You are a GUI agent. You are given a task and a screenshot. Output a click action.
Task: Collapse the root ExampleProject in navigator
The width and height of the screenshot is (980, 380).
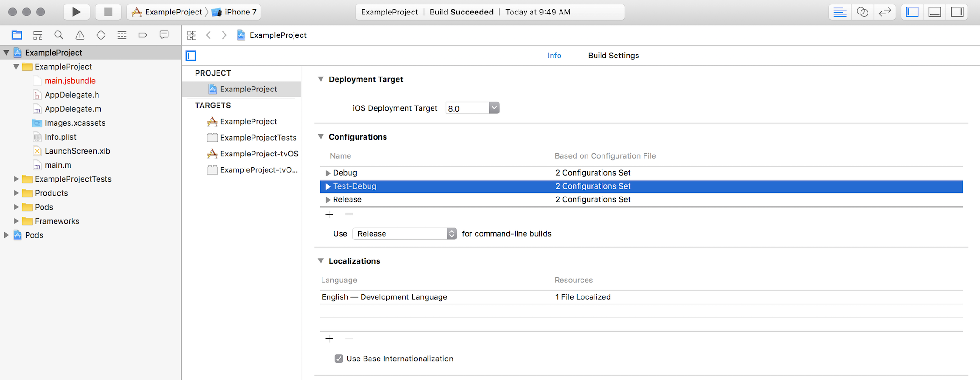7,53
